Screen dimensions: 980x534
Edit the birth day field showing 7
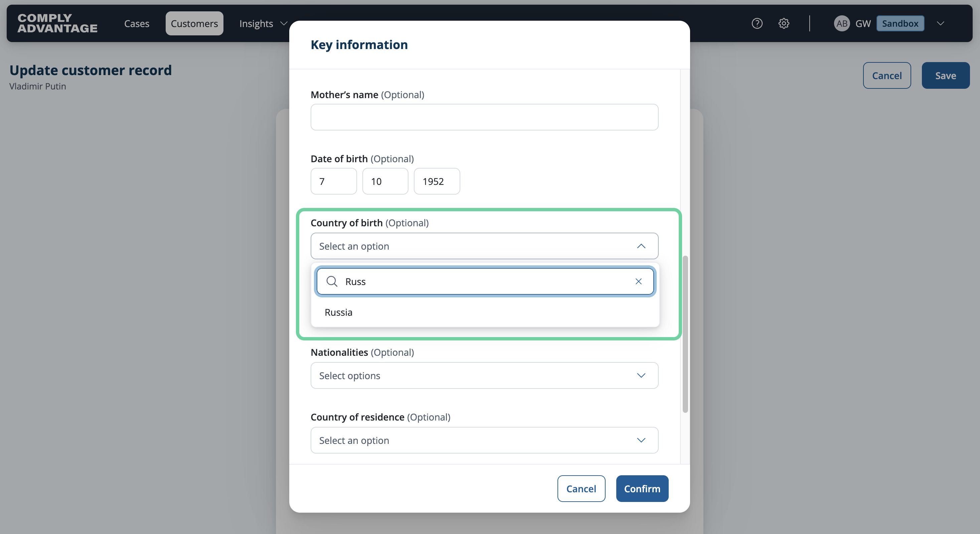click(334, 181)
